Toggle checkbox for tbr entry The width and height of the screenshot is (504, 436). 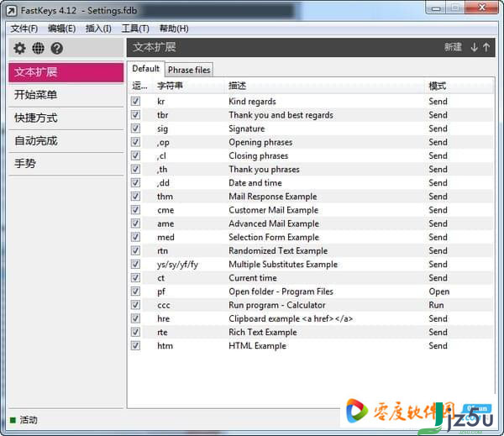(x=135, y=115)
